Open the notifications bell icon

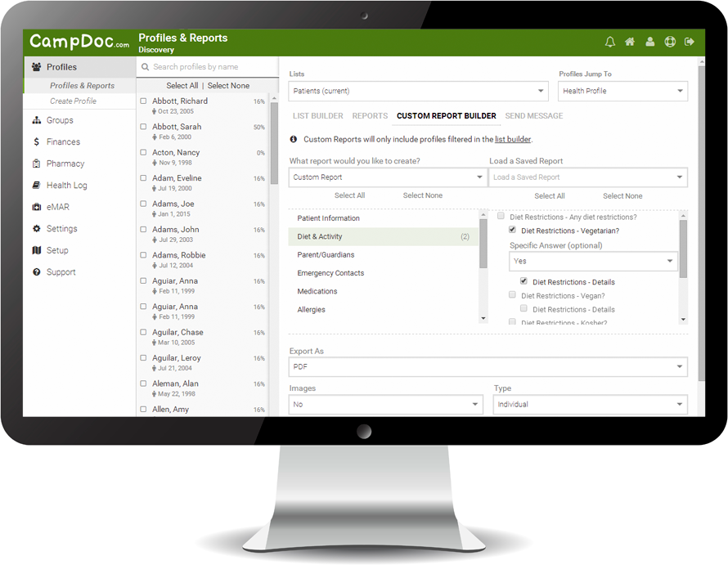point(609,39)
